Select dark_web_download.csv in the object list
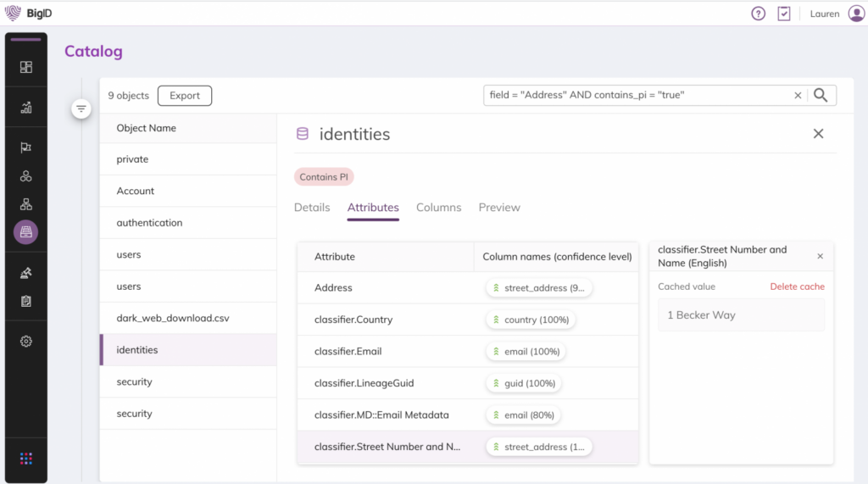Image resolution: width=868 pixels, height=484 pixels. [173, 319]
